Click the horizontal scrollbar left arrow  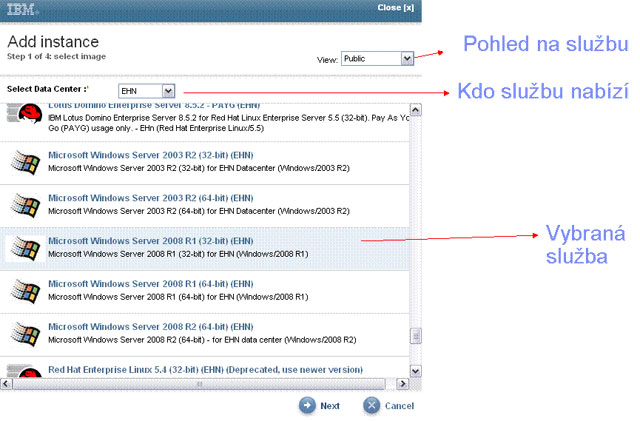pos(6,384)
